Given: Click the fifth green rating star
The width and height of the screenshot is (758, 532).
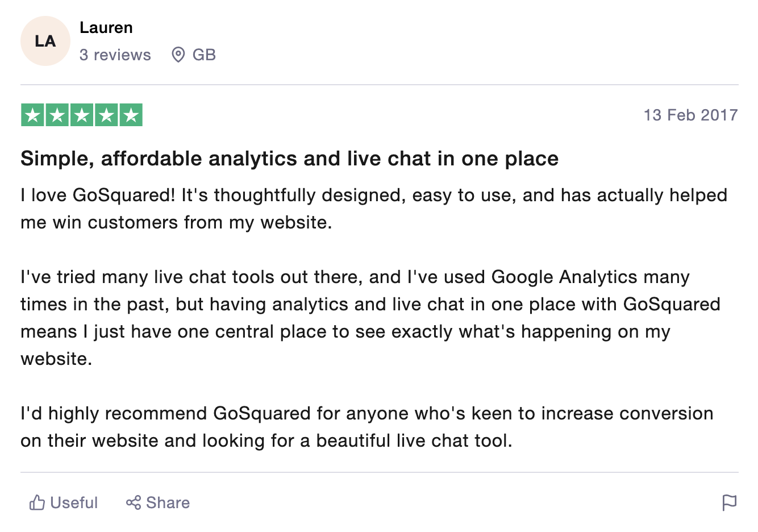Looking at the screenshot, I should [131, 115].
